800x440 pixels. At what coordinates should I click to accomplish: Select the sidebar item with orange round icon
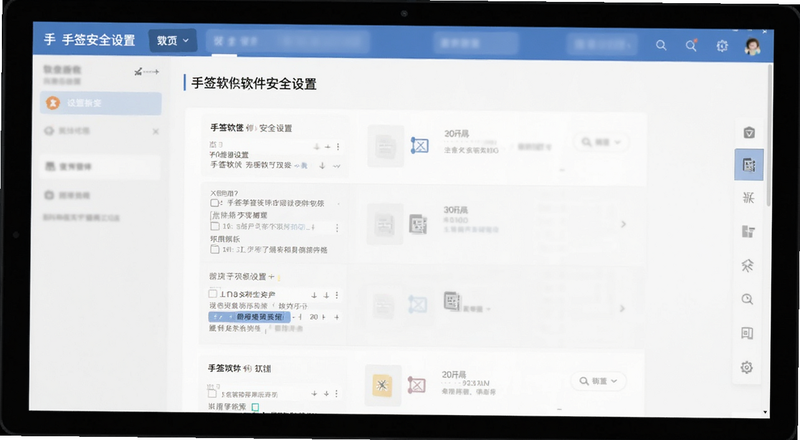click(x=101, y=103)
